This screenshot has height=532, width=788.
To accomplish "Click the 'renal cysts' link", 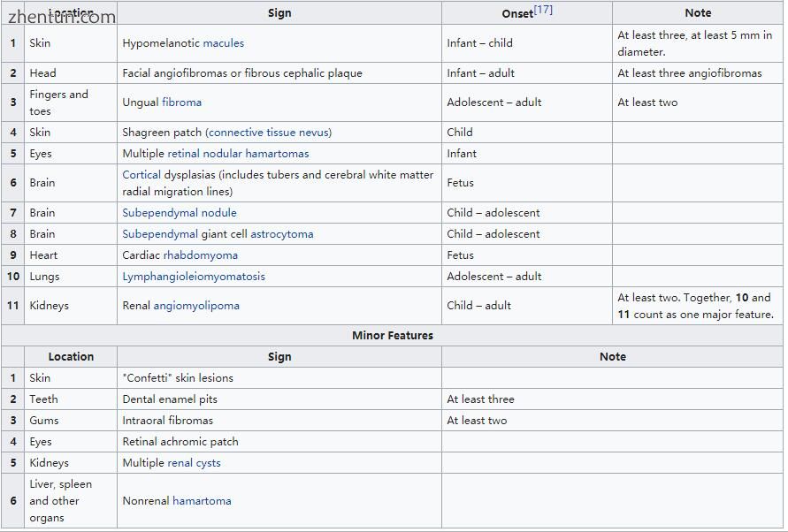I will pos(194,463).
